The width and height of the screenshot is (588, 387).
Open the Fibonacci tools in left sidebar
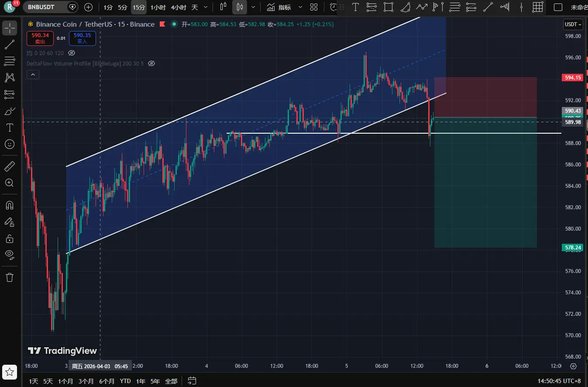10,61
